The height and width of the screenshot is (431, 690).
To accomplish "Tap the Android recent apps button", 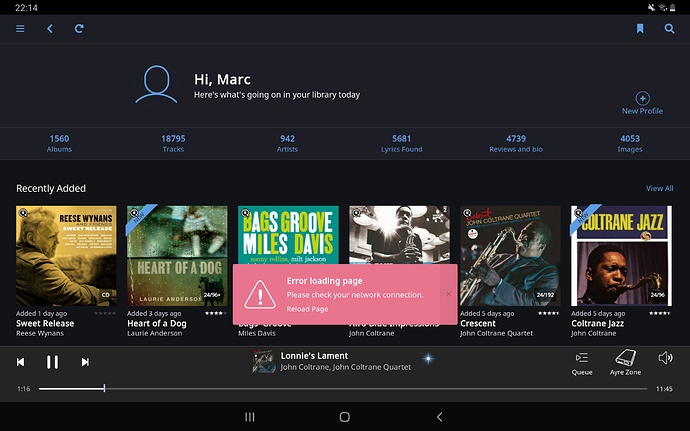I will coord(250,417).
